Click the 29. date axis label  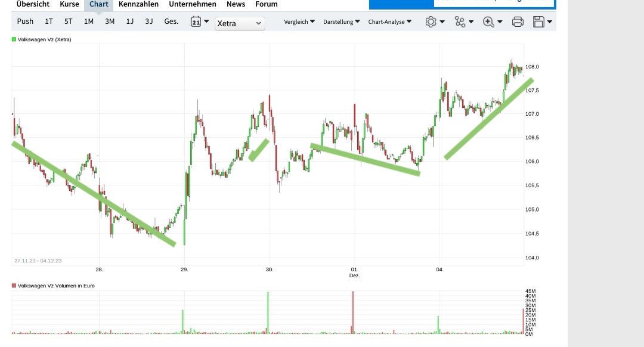click(x=184, y=270)
